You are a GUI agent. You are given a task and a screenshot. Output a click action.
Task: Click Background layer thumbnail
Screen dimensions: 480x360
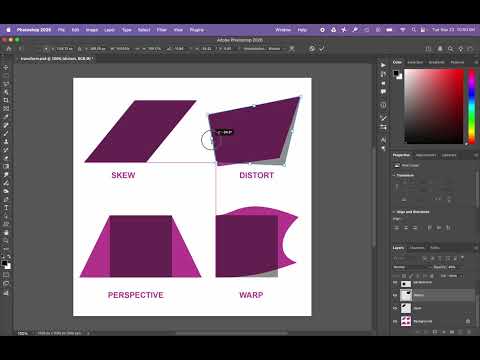pyautogui.click(x=406, y=321)
